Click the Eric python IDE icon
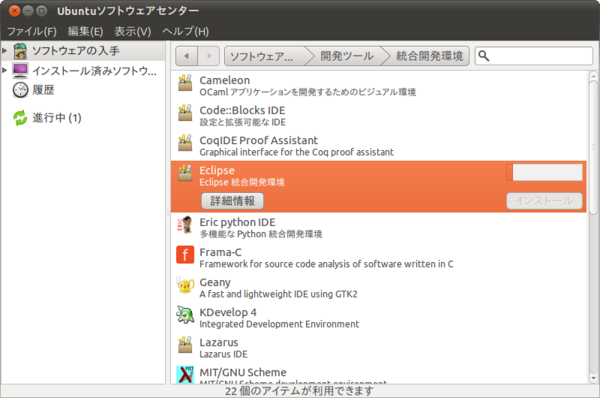 point(185,225)
